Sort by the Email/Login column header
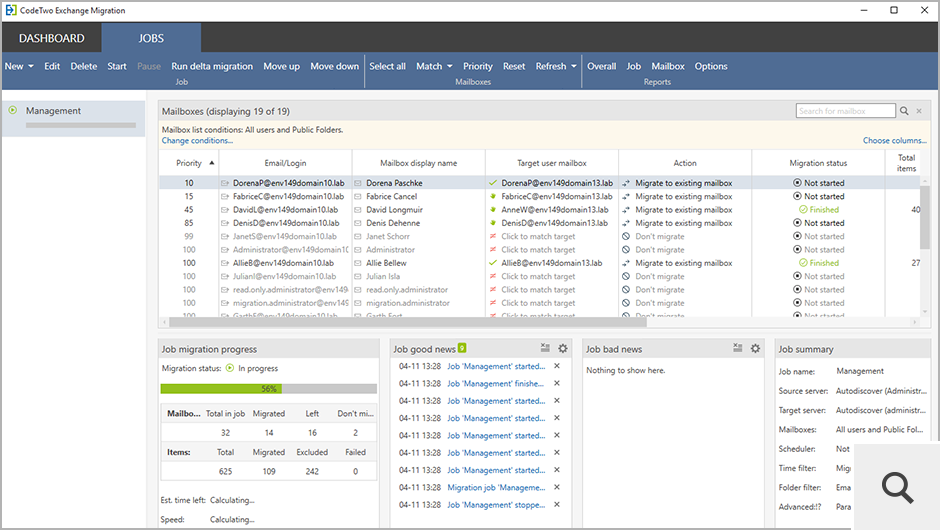The height and width of the screenshot is (530, 940). (285, 163)
